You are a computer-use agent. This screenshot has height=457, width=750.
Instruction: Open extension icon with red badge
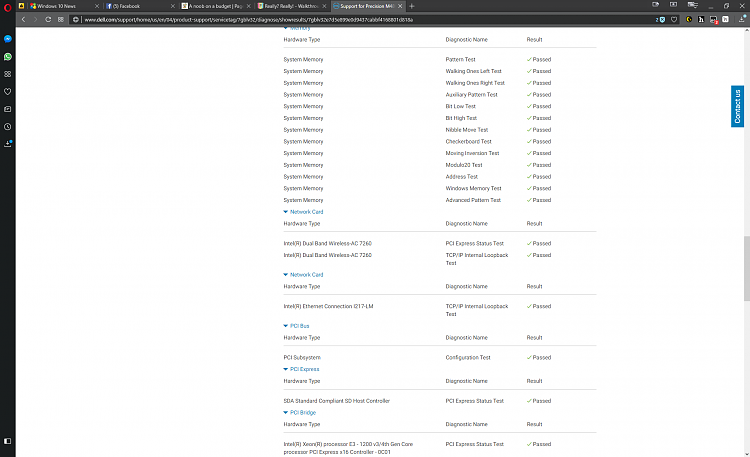point(714,20)
